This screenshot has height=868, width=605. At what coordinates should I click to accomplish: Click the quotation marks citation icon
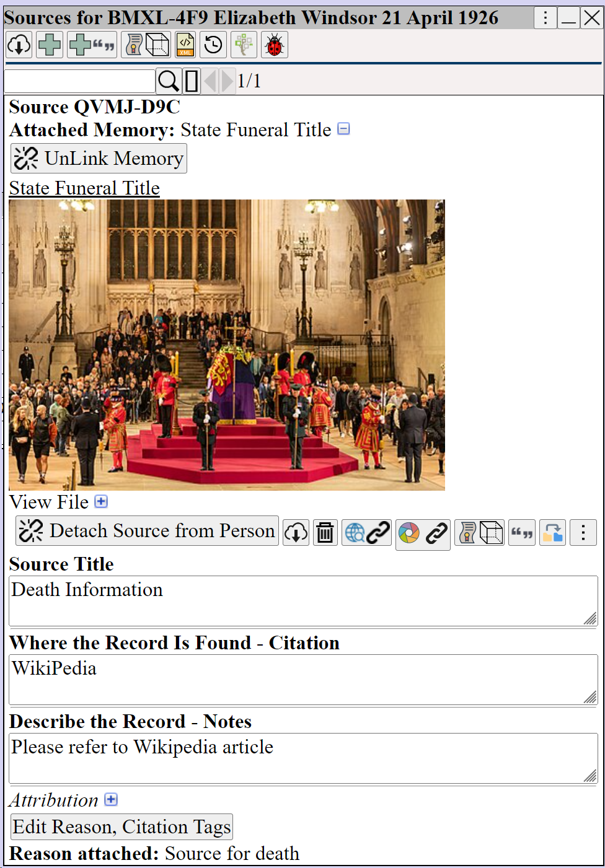pyautogui.click(x=522, y=533)
